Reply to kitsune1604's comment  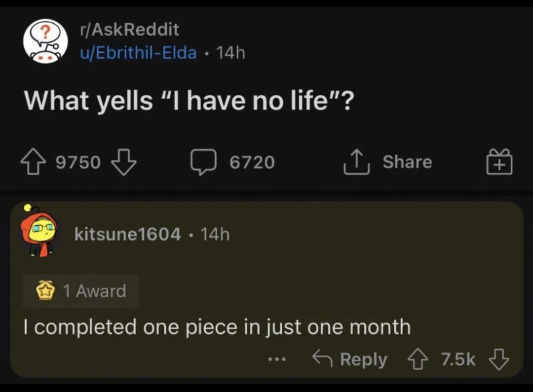coord(350,359)
